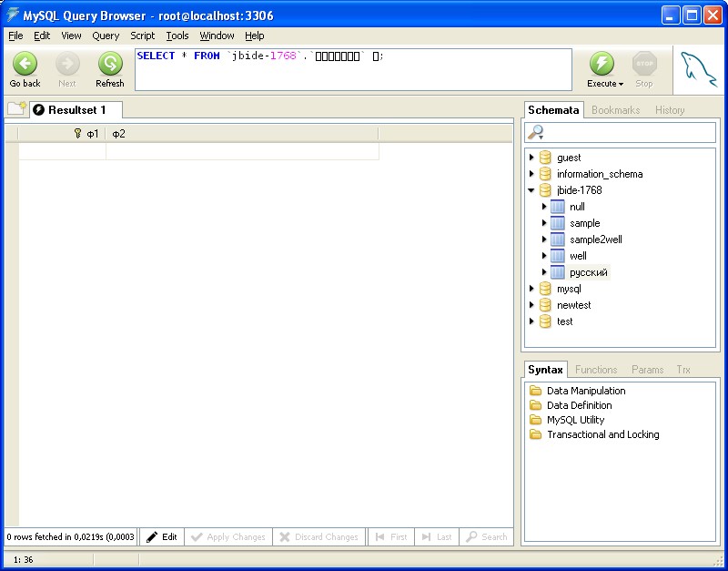This screenshot has width=728, height=571.
Task: Open the Query menu
Action: [106, 36]
